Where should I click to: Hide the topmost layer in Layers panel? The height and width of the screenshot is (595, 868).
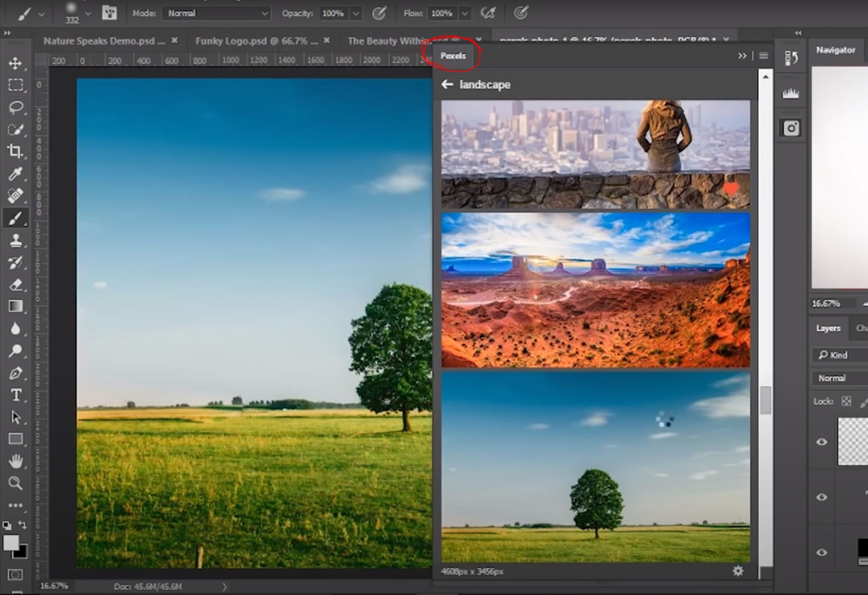pos(821,442)
